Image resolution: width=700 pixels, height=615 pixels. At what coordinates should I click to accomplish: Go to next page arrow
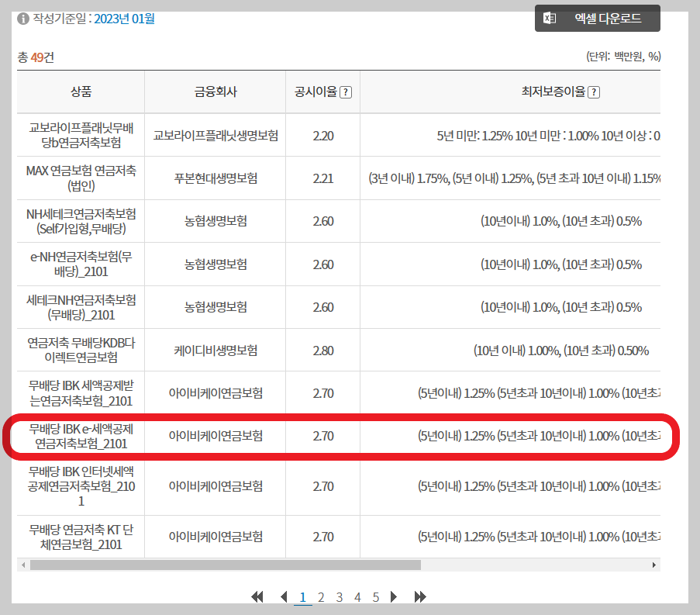point(393,596)
